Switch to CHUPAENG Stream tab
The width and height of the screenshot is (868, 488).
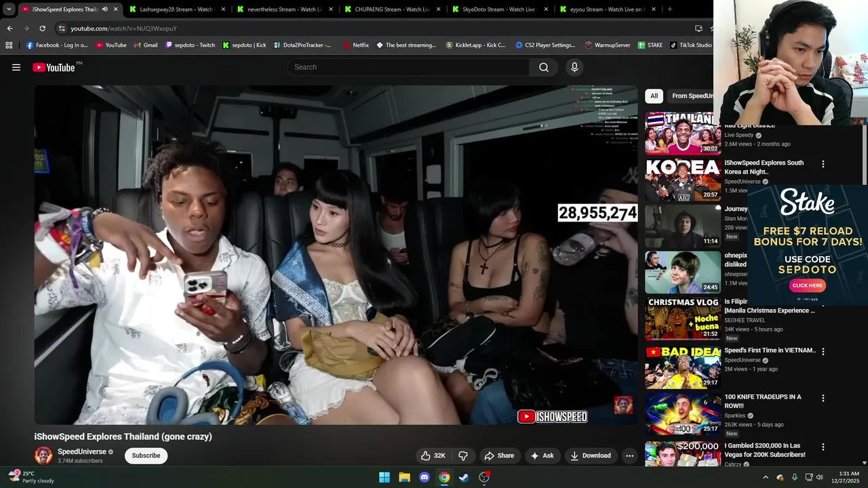(x=392, y=9)
